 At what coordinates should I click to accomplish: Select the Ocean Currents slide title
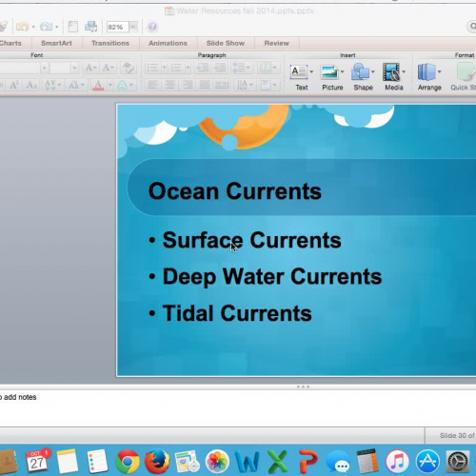tap(235, 191)
